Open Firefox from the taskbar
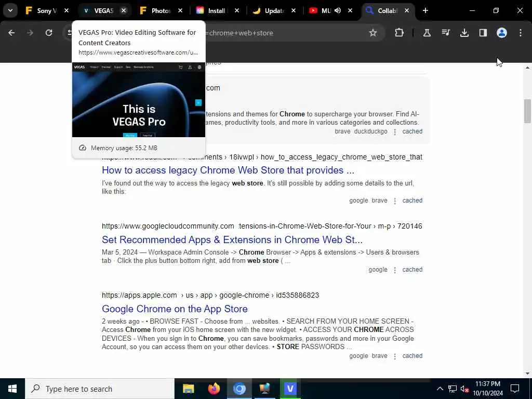The image size is (532, 399). click(x=214, y=389)
